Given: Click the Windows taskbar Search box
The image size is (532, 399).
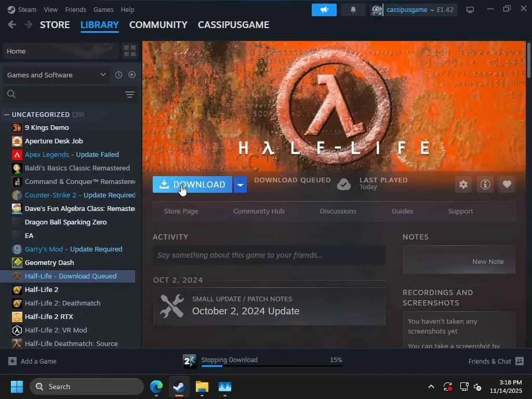Looking at the screenshot, I should click(87, 387).
